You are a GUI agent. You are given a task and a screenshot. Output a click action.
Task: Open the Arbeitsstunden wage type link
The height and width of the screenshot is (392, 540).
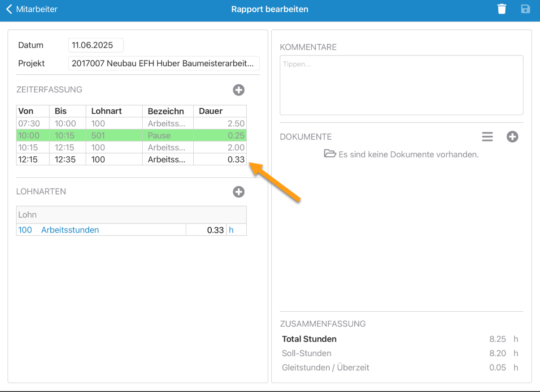(70, 230)
